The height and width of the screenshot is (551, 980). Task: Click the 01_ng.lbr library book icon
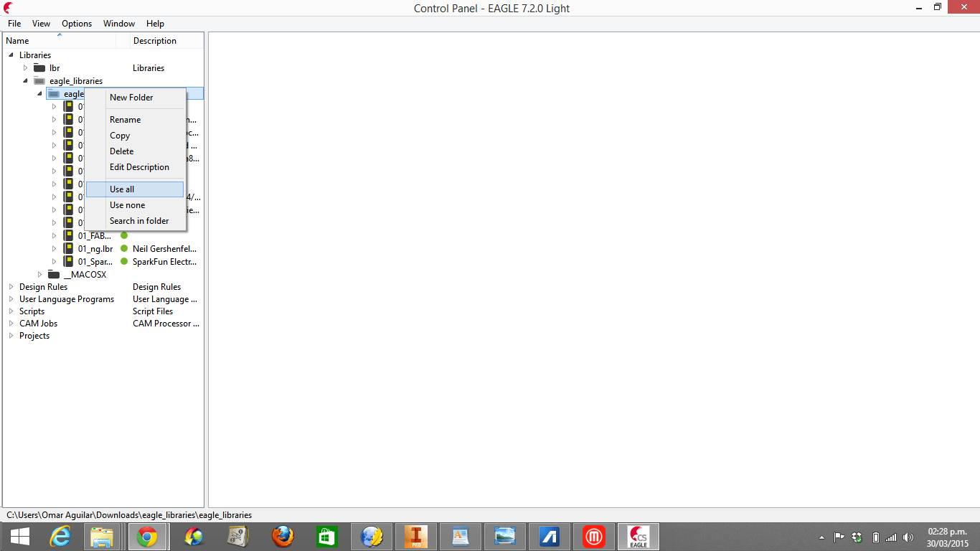[68, 248]
